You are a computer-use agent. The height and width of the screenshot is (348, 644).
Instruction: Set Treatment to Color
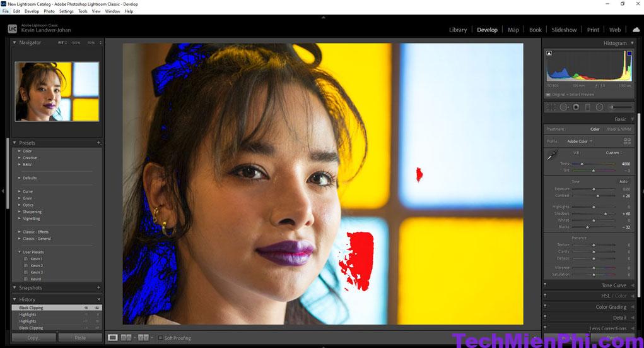pos(595,129)
